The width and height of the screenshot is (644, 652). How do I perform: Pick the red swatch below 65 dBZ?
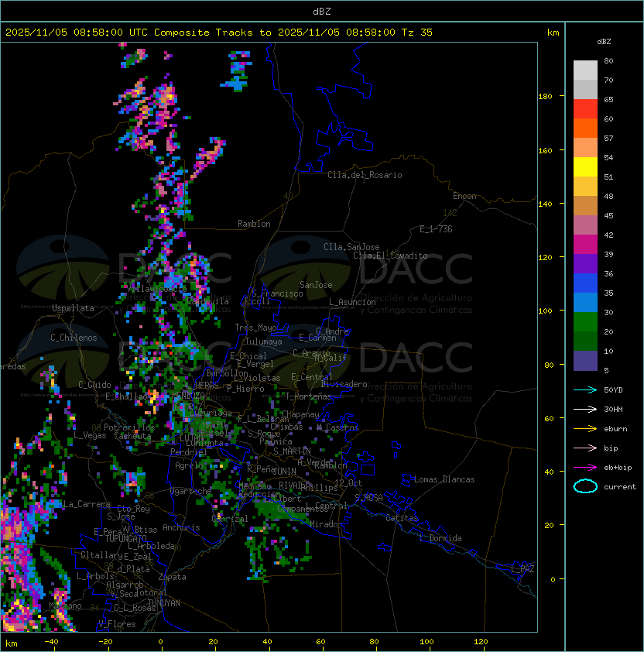[585, 108]
